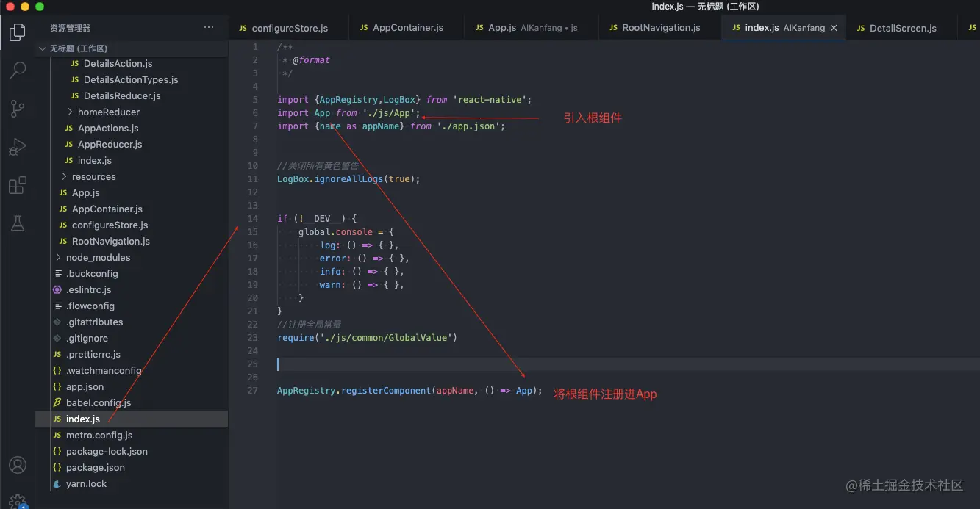Screen dimensions: 980x509
Task: Open the Source Control view icon
Action: tap(18, 109)
